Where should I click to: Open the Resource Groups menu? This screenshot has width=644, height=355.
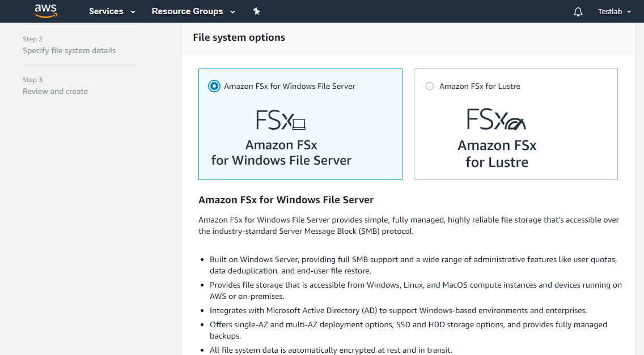click(x=187, y=11)
